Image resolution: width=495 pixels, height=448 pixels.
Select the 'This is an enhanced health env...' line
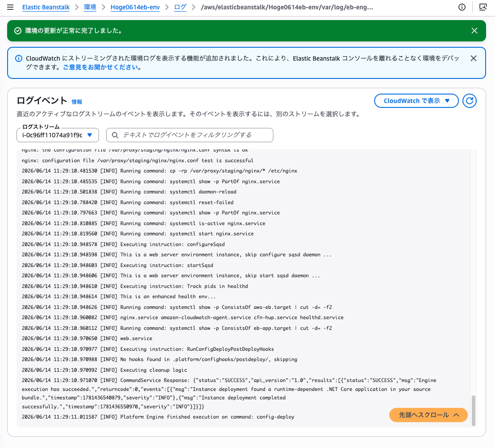click(x=119, y=296)
